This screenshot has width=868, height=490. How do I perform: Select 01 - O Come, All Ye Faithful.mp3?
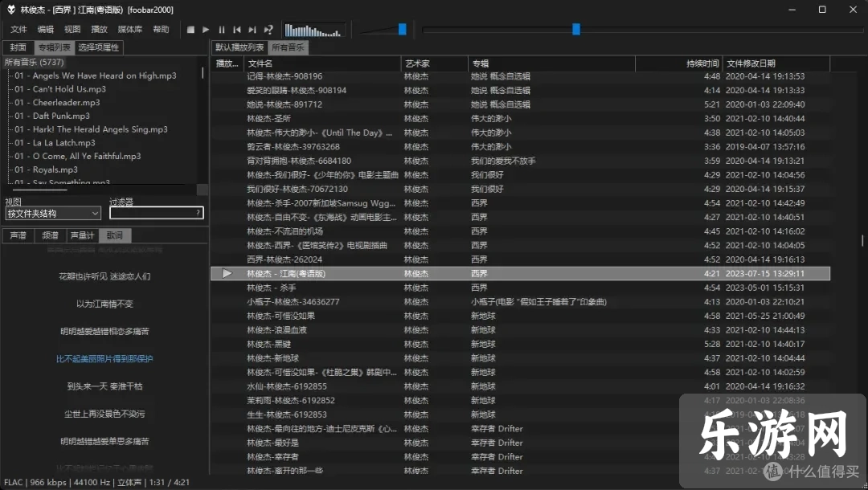tap(77, 156)
